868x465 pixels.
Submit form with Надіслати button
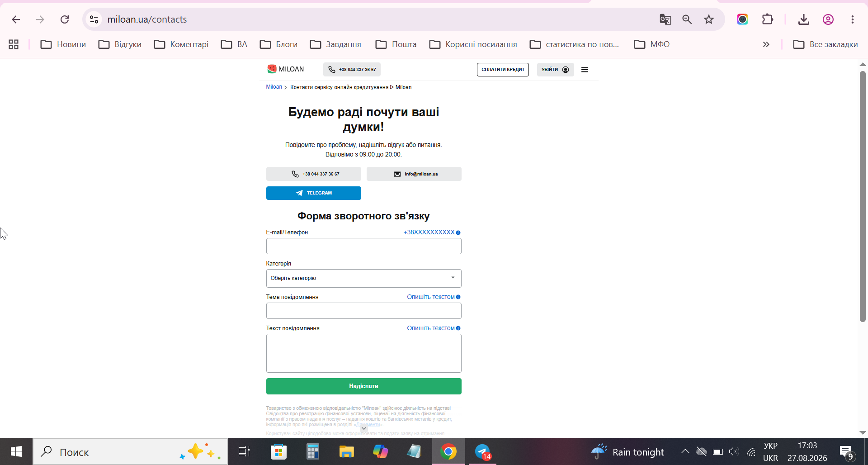pos(363,386)
